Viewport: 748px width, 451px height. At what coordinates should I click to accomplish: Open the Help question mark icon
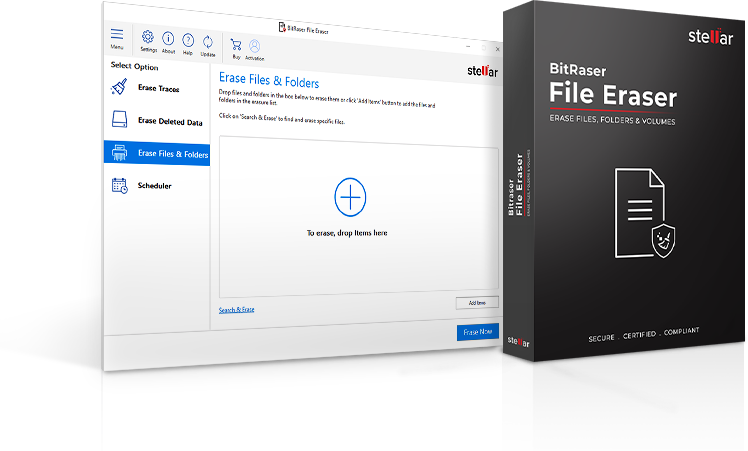pyautogui.click(x=188, y=40)
